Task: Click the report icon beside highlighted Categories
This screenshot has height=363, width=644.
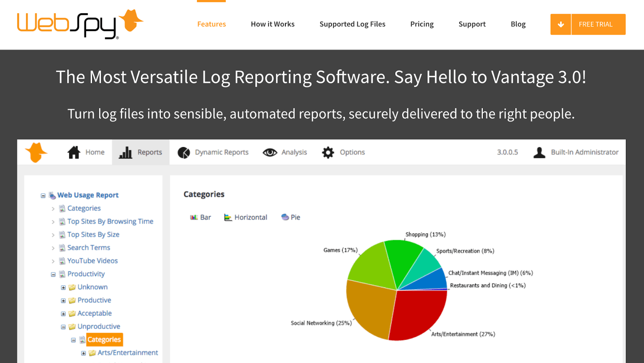Action: pyautogui.click(x=82, y=340)
